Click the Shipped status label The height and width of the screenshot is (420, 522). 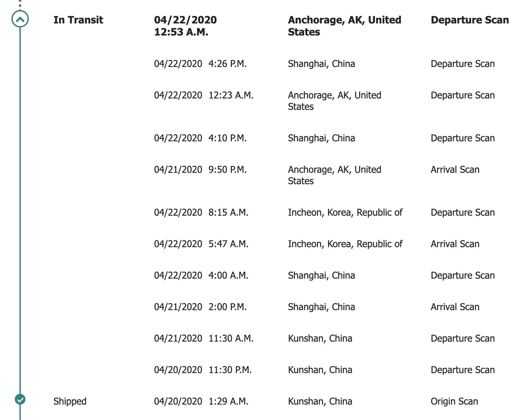[70, 401]
